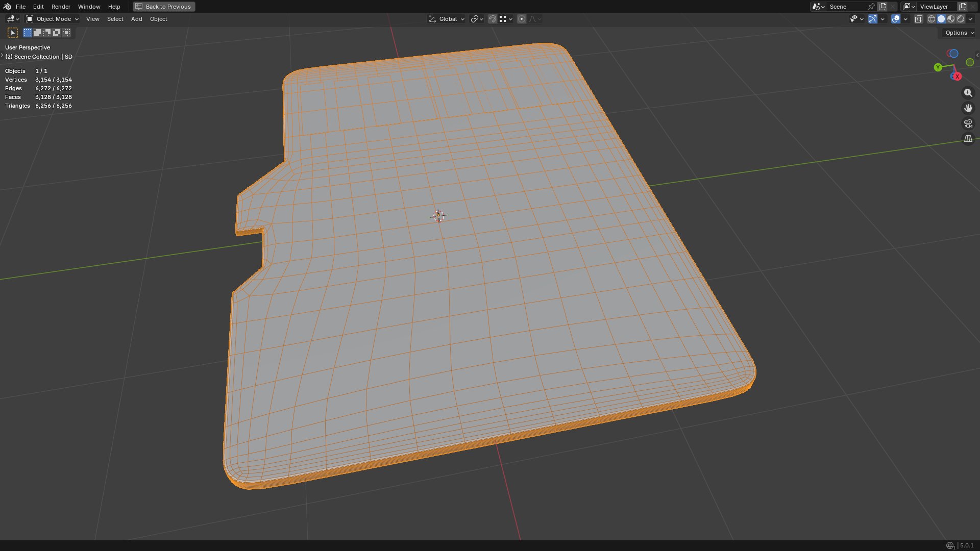This screenshot has height=551, width=980.
Task: Toggle X-Ray mode
Action: (x=919, y=19)
